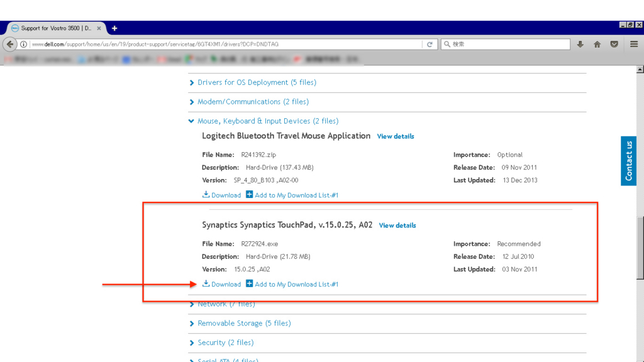Click download icon beside Logitech Download link

(206, 194)
